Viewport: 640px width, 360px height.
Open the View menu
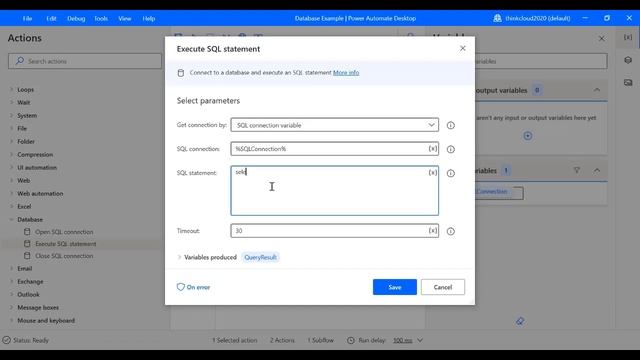pos(124,18)
